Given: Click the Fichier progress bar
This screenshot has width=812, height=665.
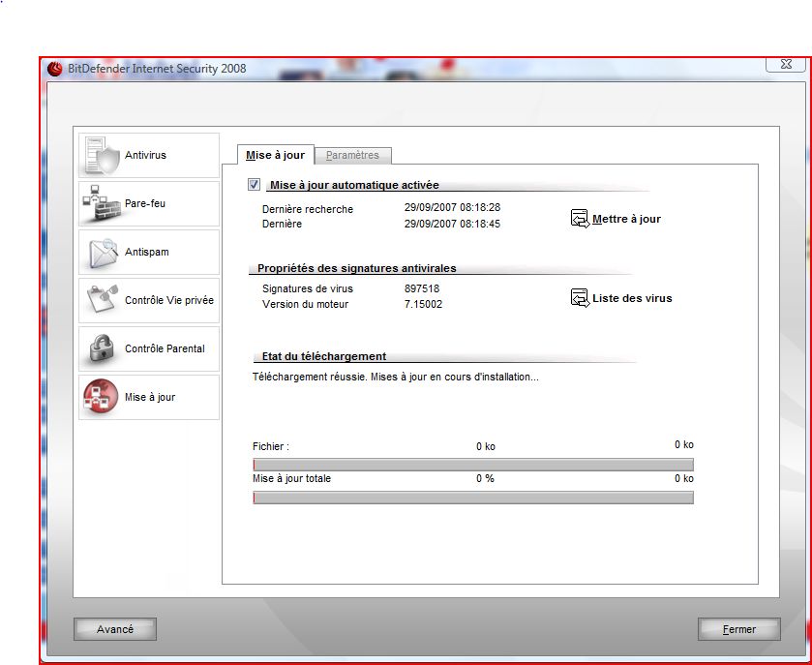Looking at the screenshot, I should coord(473,465).
